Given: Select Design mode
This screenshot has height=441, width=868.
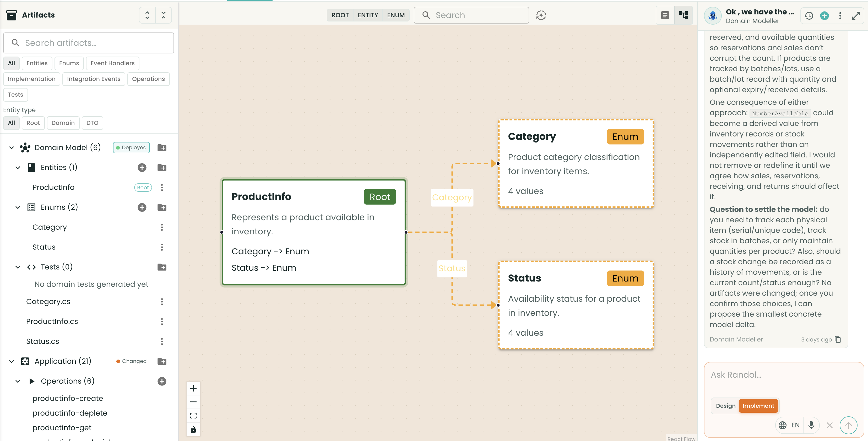Looking at the screenshot, I should click(x=725, y=406).
